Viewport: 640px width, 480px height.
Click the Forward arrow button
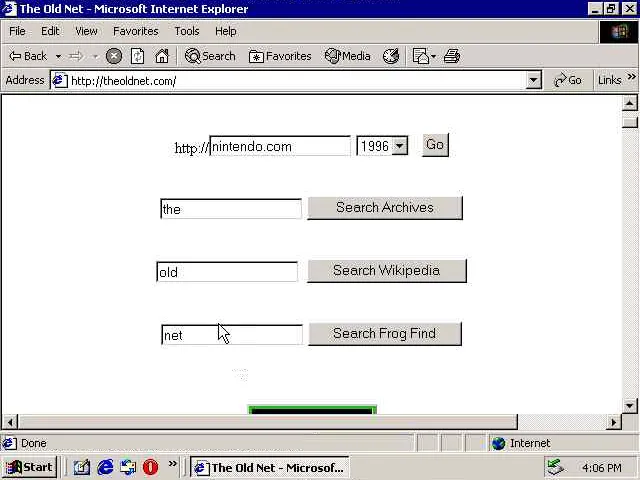[76, 56]
